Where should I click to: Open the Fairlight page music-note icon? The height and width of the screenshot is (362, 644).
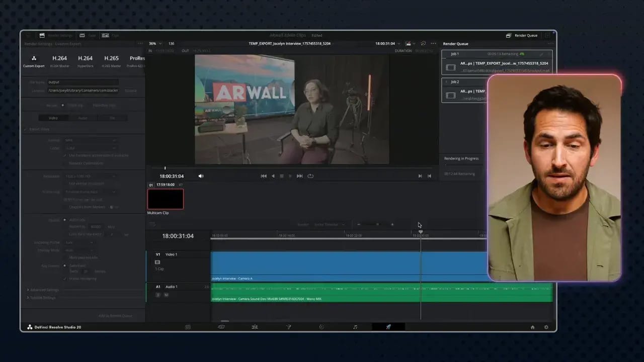click(355, 327)
